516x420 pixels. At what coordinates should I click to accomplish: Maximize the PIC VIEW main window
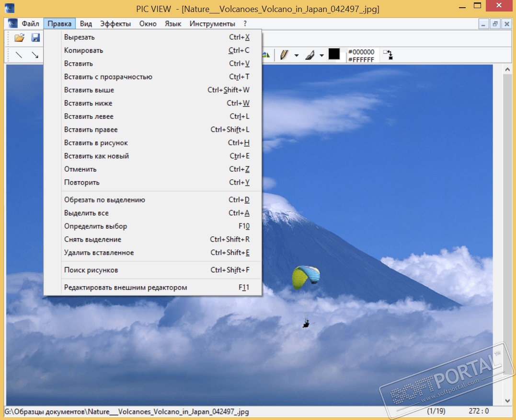click(478, 6)
